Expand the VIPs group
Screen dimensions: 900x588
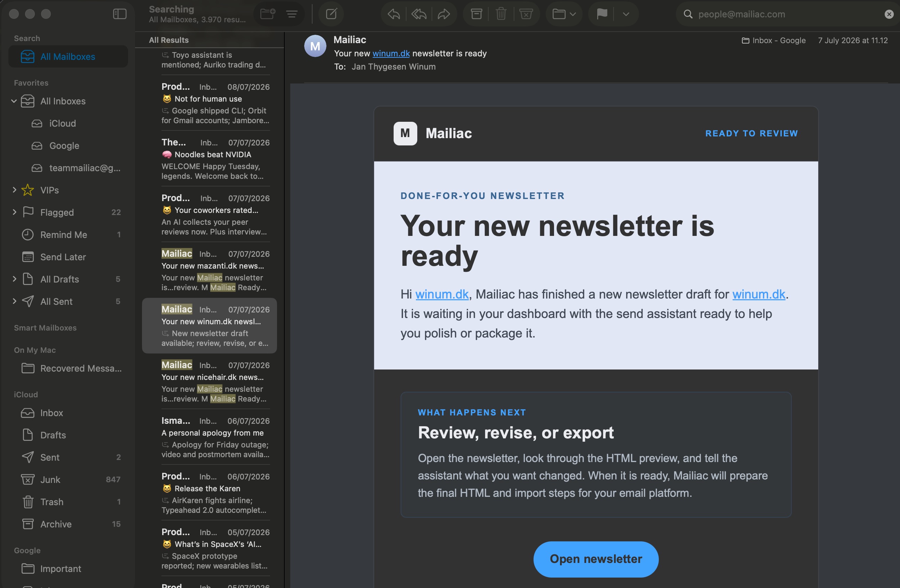[14, 190]
